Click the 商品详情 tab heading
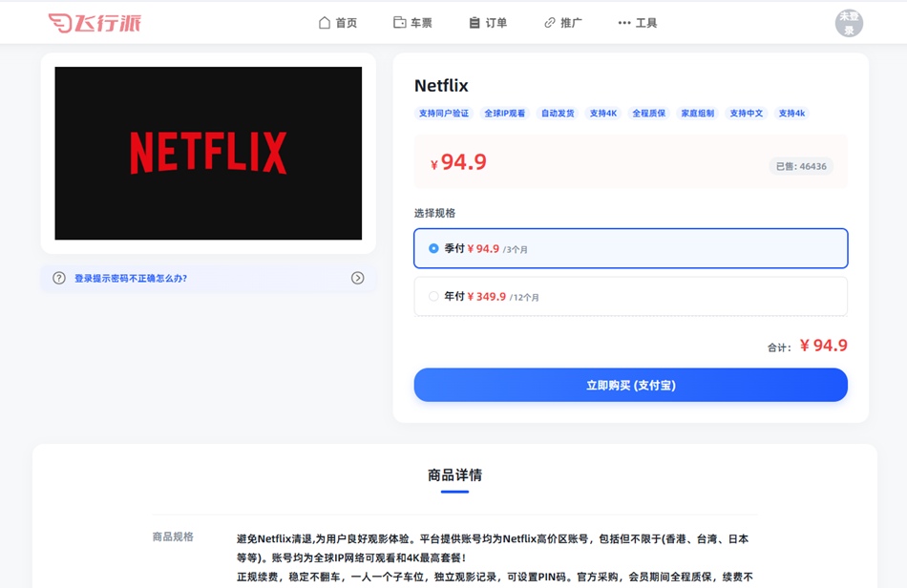This screenshot has width=907, height=588. point(454,475)
